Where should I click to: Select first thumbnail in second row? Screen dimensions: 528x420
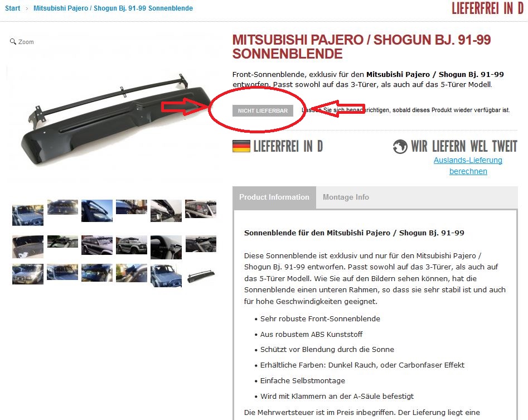pyautogui.click(x=28, y=247)
